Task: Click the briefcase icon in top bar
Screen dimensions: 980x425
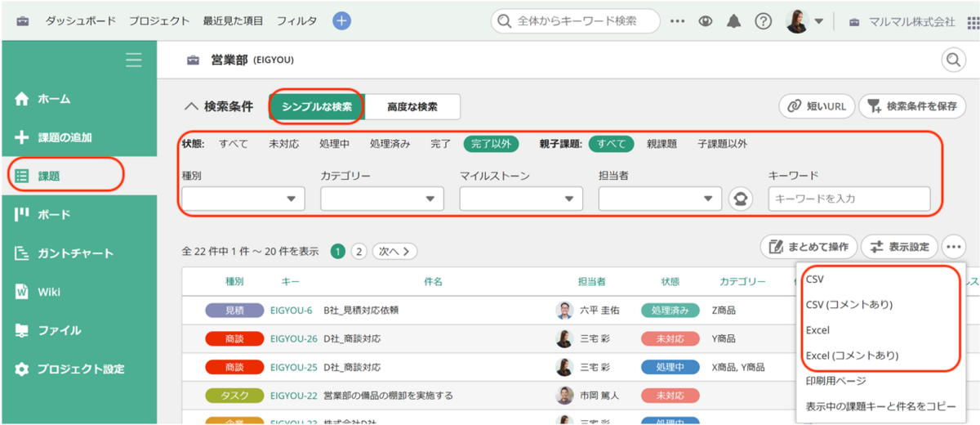Action: [x=22, y=21]
